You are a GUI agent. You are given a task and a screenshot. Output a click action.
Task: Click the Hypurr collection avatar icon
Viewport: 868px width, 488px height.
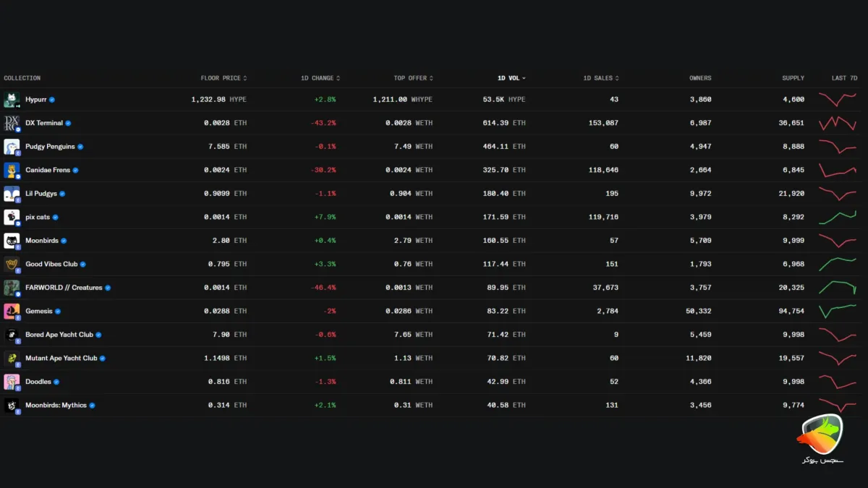pos(12,100)
